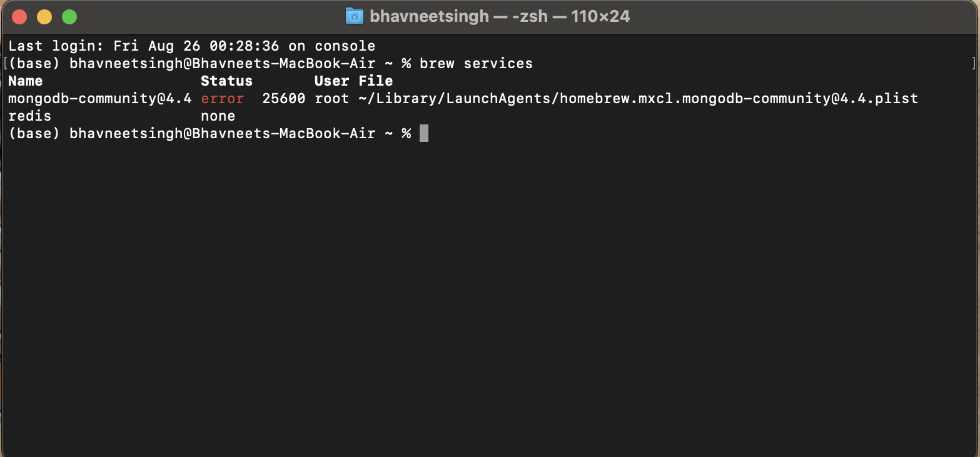The image size is (980, 457).
Task: Close the Terminal window with red button
Action: coord(19,17)
